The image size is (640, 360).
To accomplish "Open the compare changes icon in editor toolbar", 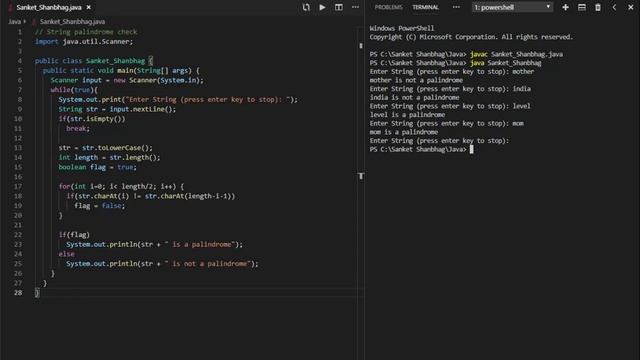I will pos(306,7).
